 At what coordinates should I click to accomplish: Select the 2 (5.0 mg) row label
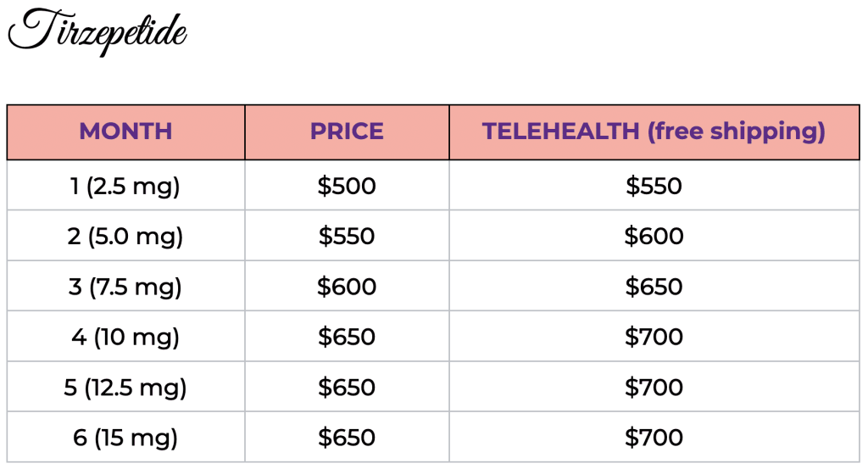pyautogui.click(x=125, y=237)
